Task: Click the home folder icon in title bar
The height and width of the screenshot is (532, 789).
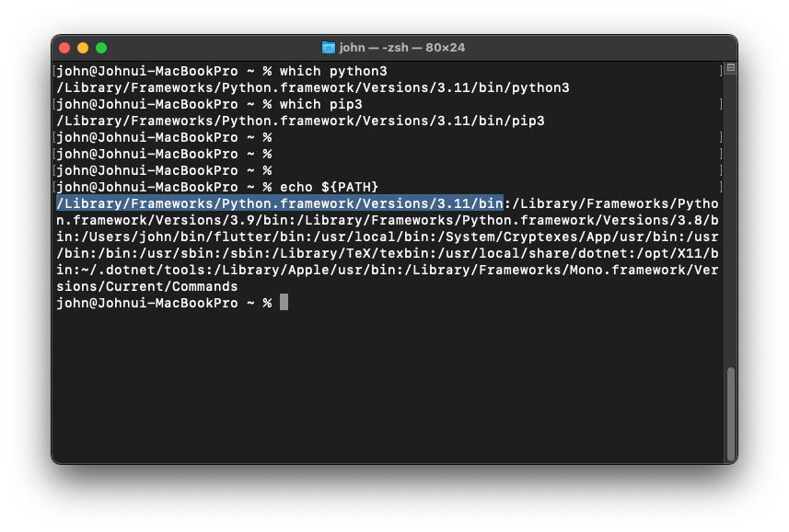Action: 328,48
